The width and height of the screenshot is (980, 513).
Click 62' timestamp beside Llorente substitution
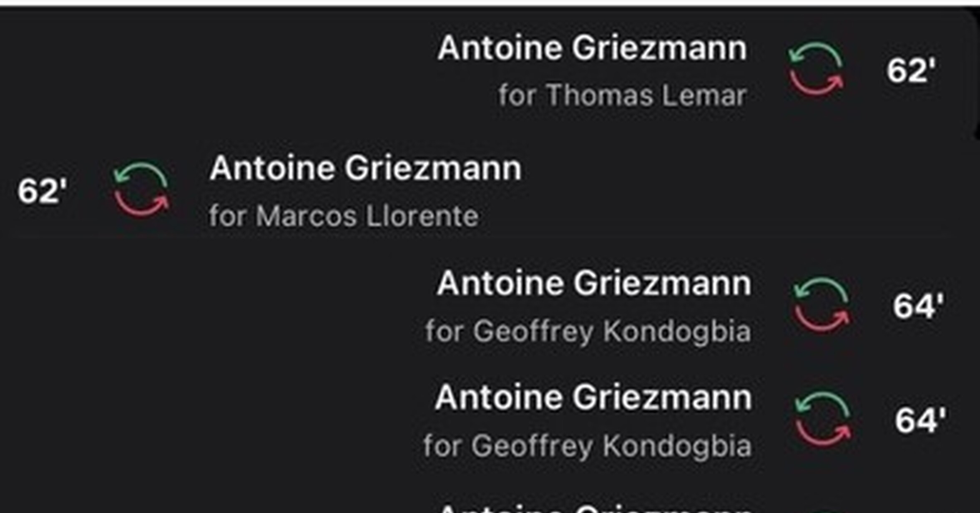[42, 191]
